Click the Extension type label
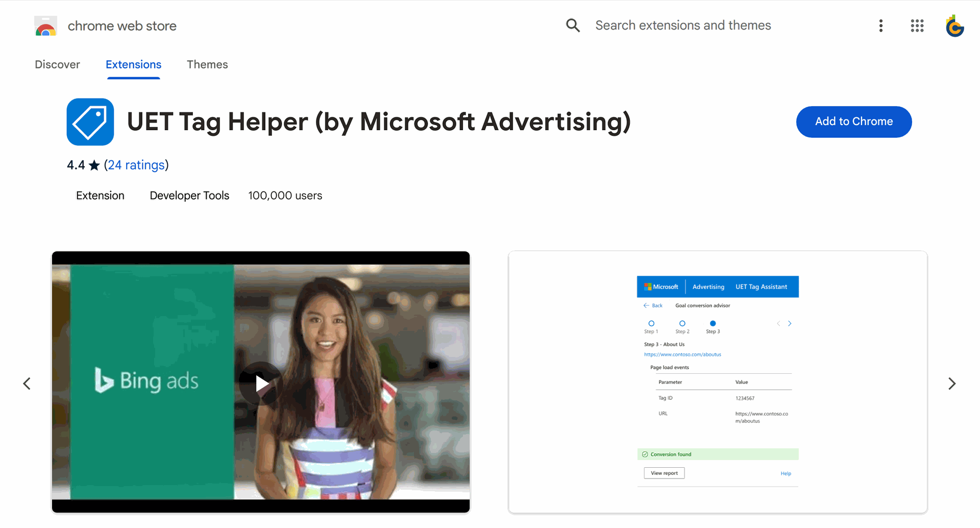The width and height of the screenshot is (980, 528). (100, 196)
